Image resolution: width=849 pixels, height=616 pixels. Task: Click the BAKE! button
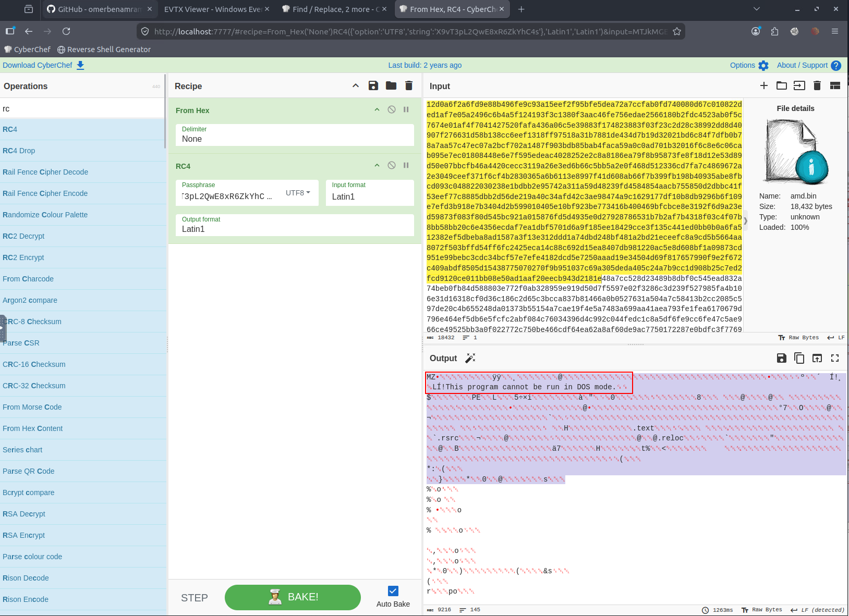(293, 597)
